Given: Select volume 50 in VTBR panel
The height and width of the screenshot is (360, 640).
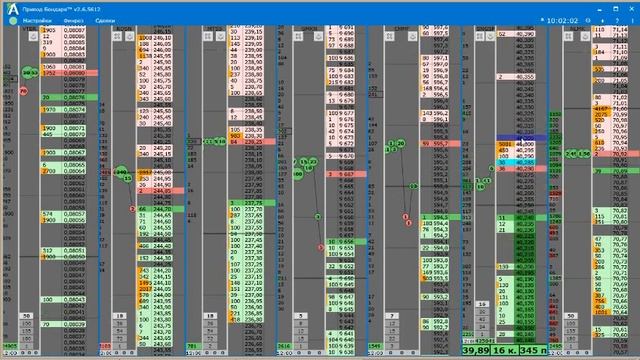Looking at the screenshot, I should (x=27, y=316).
